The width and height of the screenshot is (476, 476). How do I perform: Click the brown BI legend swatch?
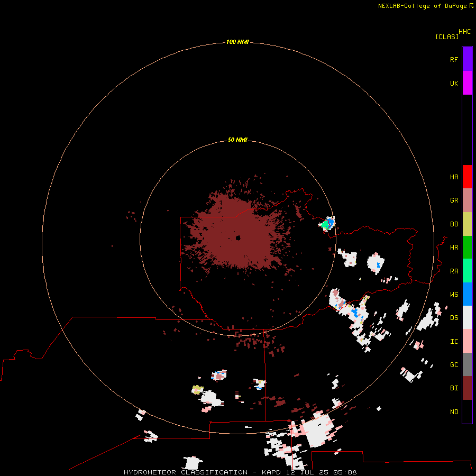click(467, 388)
